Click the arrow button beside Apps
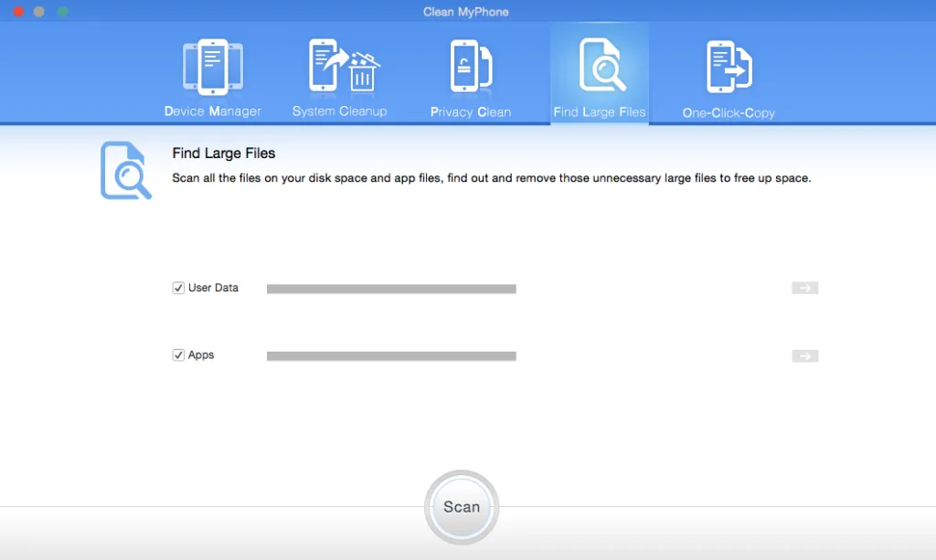 [x=804, y=356]
